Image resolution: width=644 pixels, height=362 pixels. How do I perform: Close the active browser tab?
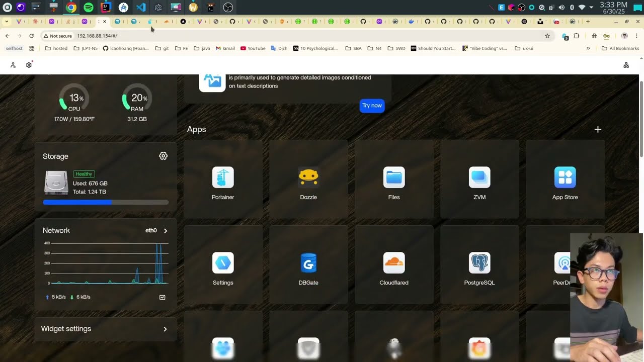click(x=105, y=22)
